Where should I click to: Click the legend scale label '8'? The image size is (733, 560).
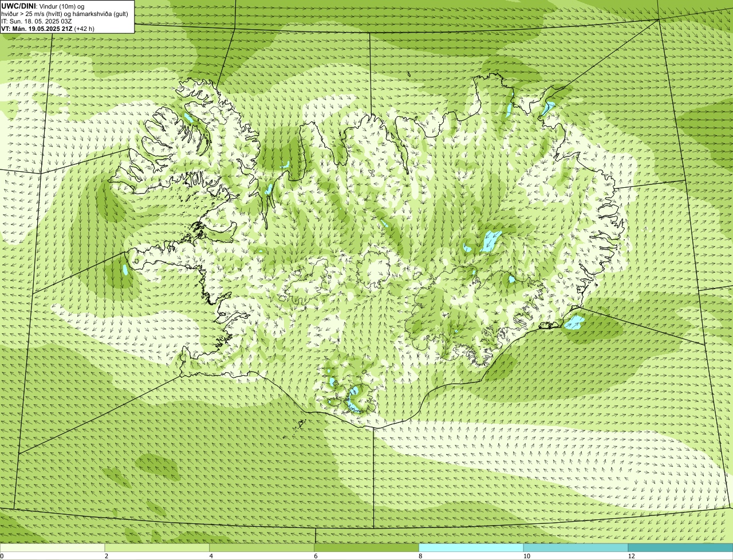click(x=420, y=556)
